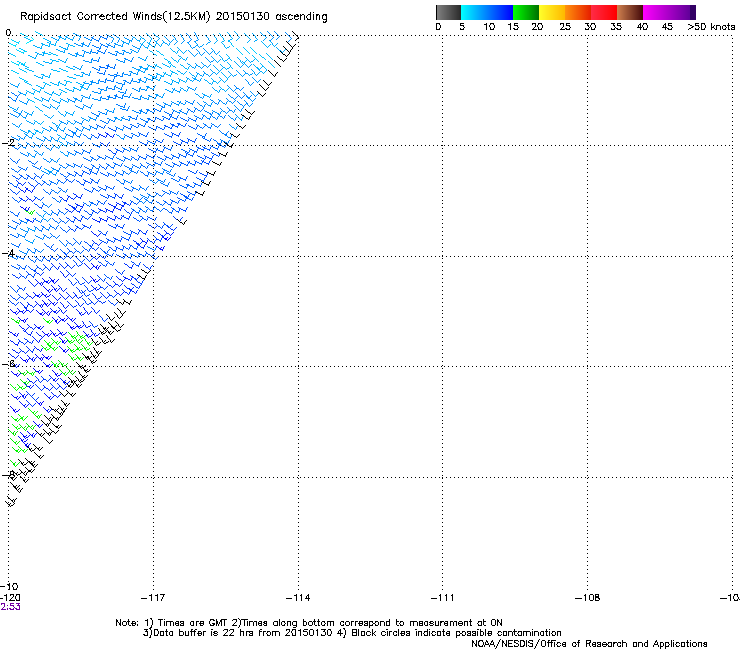This screenshot has width=740, height=650.
Task: Click the latitude axis label '-2'
Action: (x=8, y=143)
